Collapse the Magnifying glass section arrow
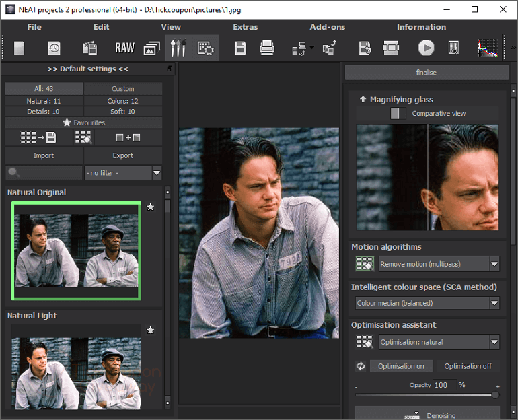 coord(363,99)
